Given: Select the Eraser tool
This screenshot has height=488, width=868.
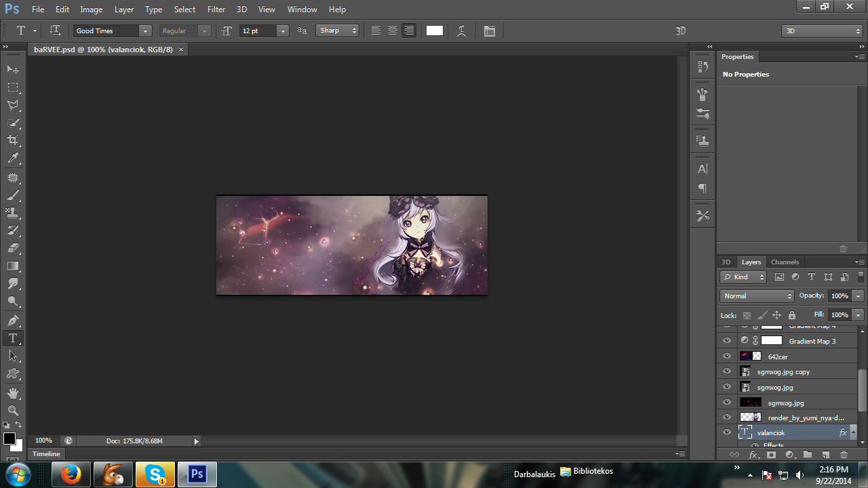Looking at the screenshot, I should point(13,248).
